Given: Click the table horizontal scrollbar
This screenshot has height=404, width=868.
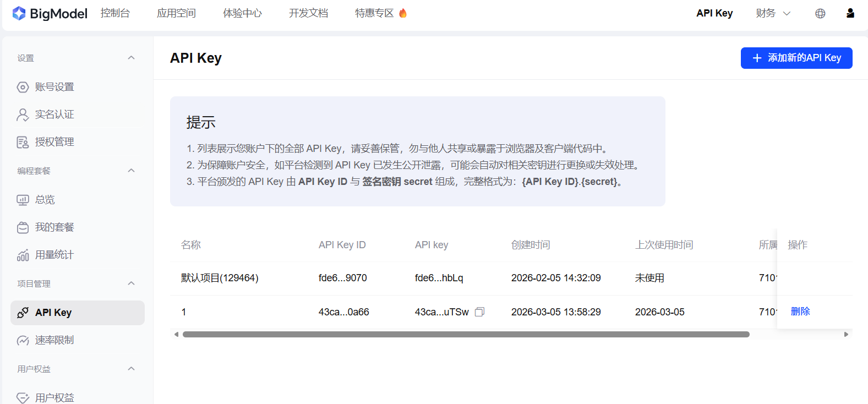Looking at the screenshot, I should pyautogui.click(x=466, y=334).
